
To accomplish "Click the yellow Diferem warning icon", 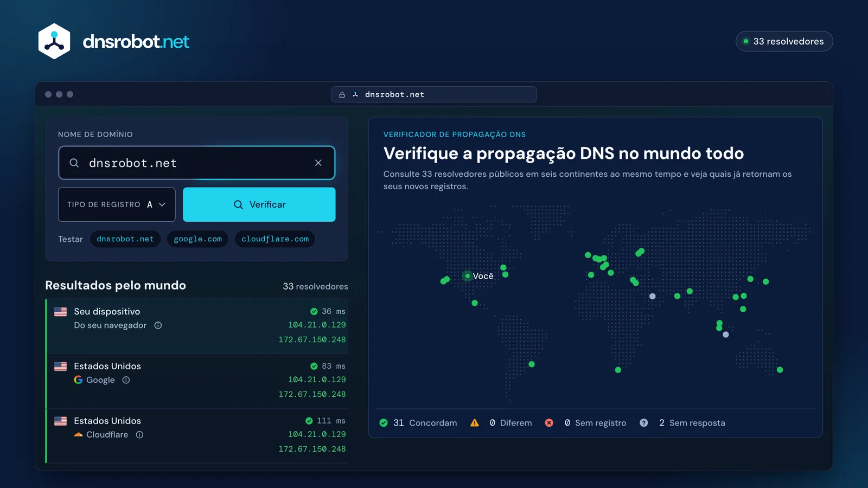I will pyautogui.click(x=475, y=423).
